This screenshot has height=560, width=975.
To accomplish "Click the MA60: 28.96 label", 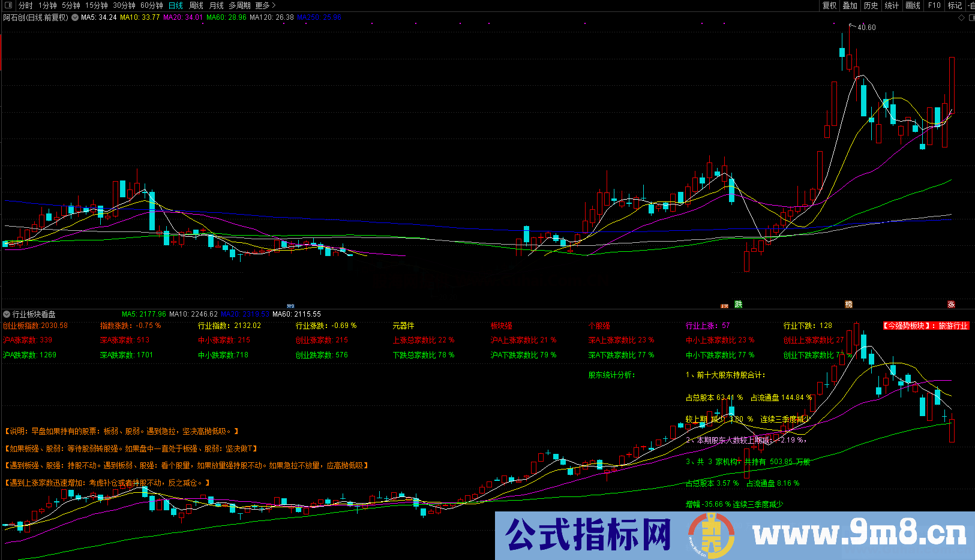I will coord(226,17).
